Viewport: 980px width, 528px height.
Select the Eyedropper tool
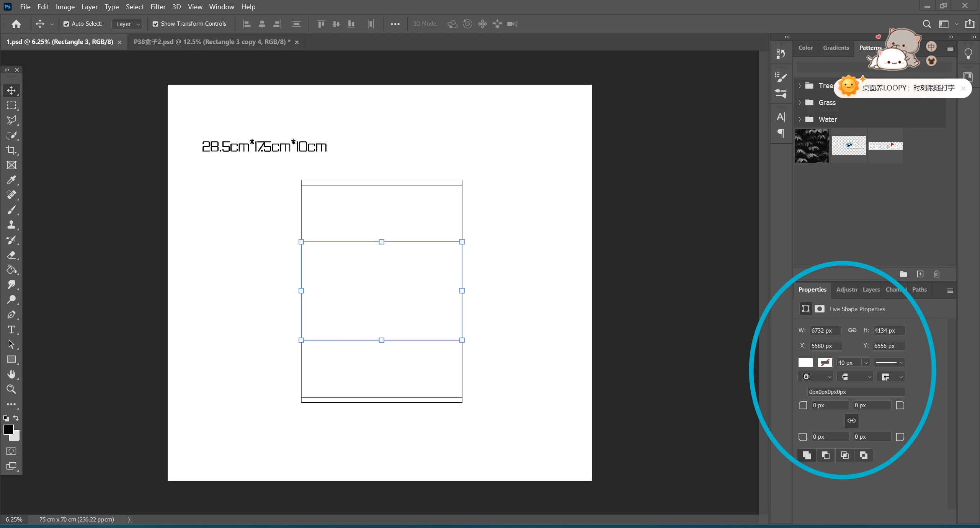point(11,180)
